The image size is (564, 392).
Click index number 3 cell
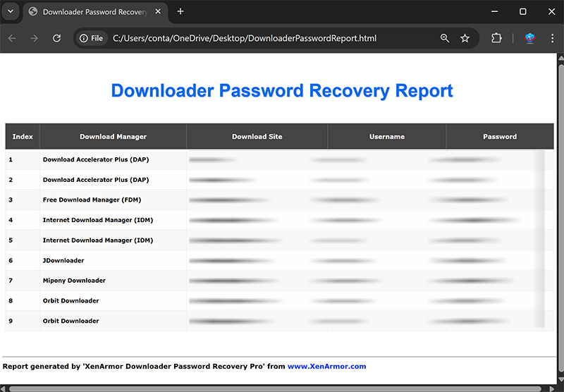pos(23,200)
